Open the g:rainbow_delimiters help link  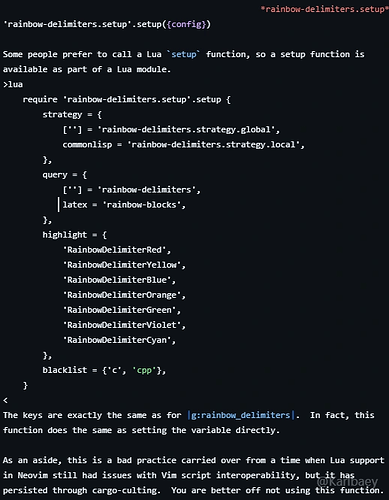coord(241,415)
